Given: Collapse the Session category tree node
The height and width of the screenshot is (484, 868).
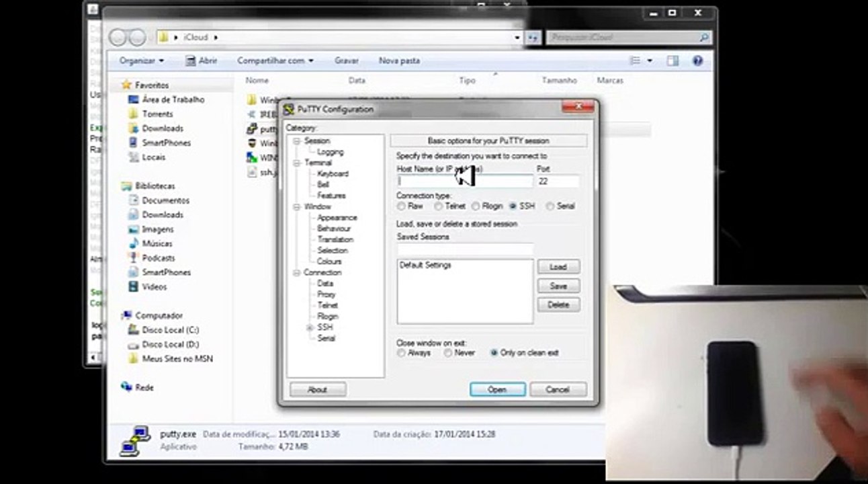Looking at the screenshot, I should coord(296,141).
